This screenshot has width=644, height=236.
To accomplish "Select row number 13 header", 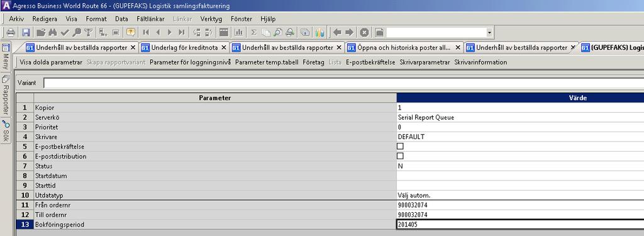I will tap(25, 225).
